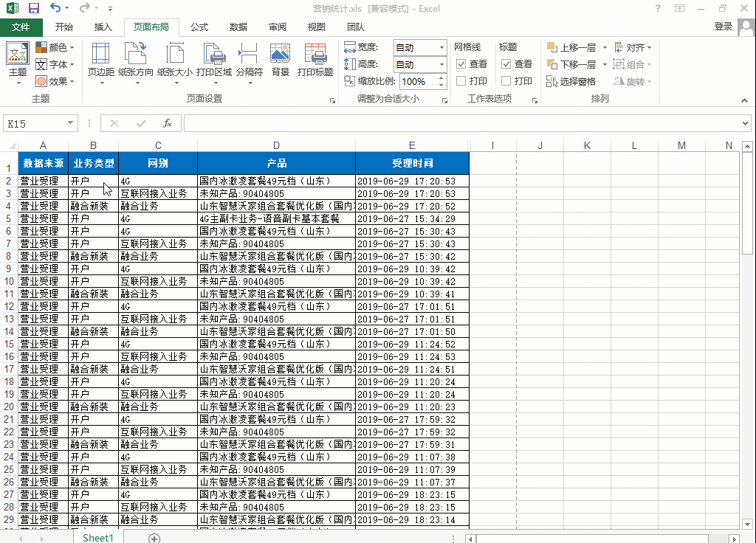Click the 组合 group objects button
This screenshot has height=543, width=756.
coord(632,65)
